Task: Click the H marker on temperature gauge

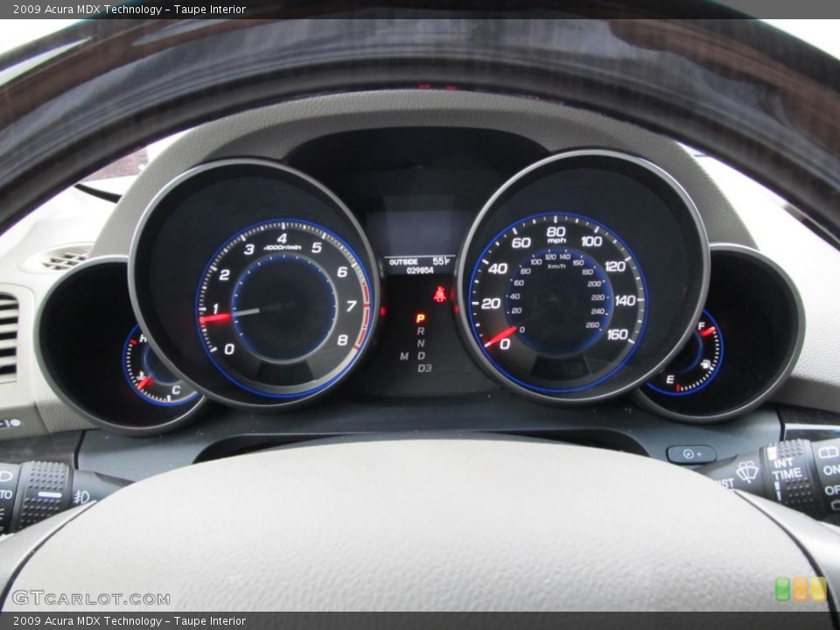Action: click(143, 338)
